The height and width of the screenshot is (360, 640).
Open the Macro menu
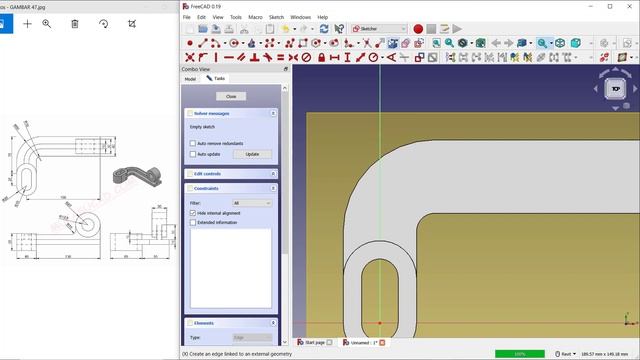(x=255, y=17)
